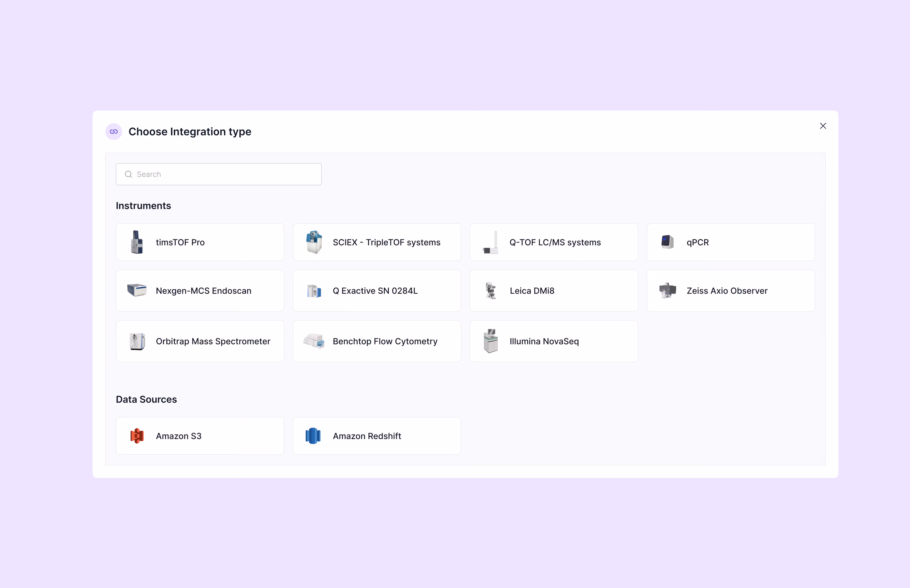910x588 pixels.
Task: Click the qPCR device icon
Action: pos(667,242)
